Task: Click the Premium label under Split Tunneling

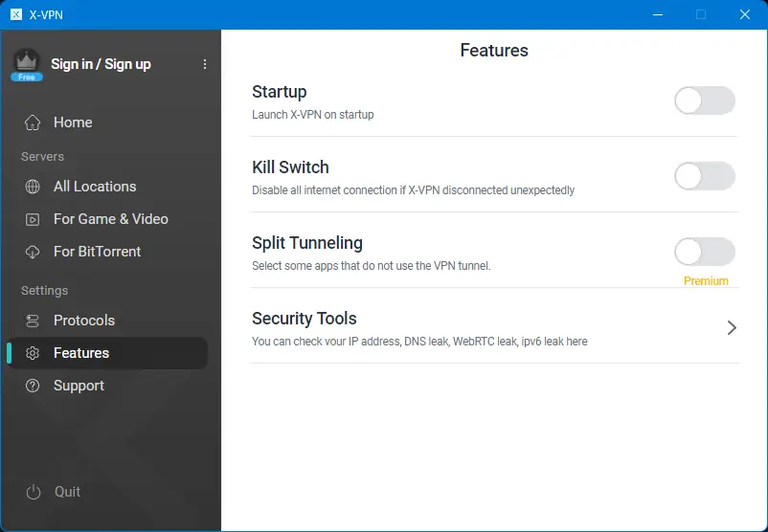Action: pos(706,281)
